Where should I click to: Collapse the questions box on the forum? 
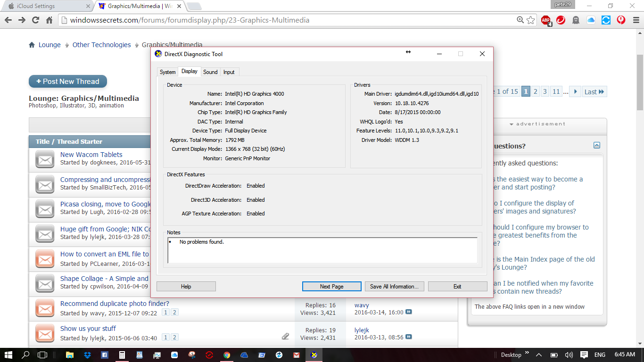(597, 146)
